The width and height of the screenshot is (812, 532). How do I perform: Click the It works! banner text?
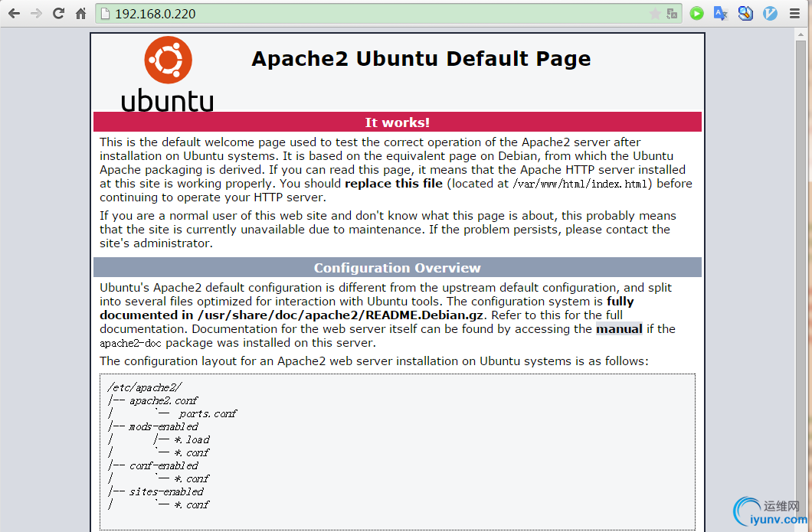coord(398,122)
